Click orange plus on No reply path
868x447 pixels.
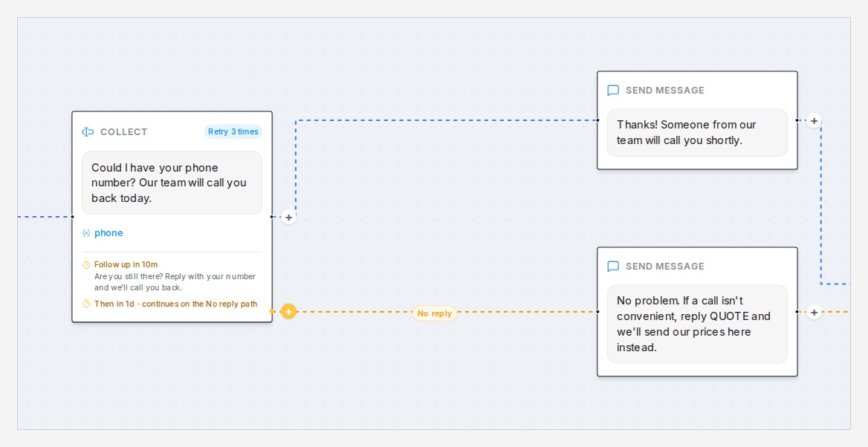pyautogui.click(x=288, y=311)
